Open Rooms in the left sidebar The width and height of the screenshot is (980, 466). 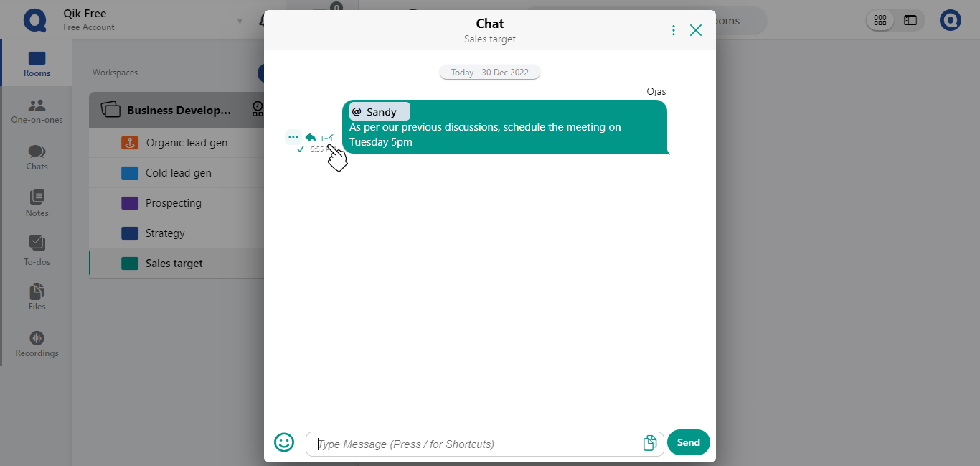tap(37, 64)
